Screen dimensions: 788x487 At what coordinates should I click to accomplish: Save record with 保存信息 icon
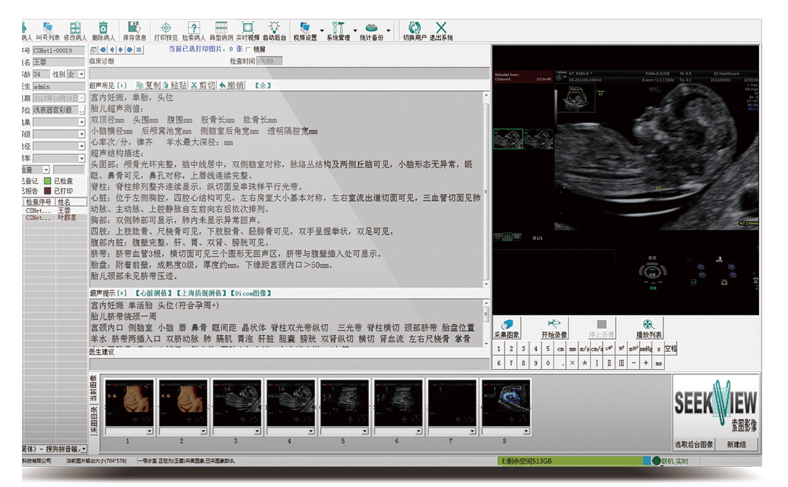pos(134,31)
